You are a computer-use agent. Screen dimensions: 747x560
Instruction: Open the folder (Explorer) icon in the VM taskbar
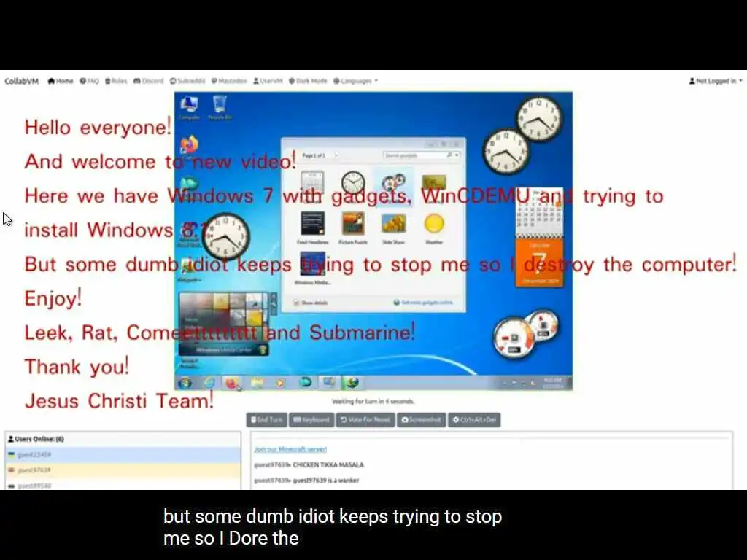click(257, 383)
